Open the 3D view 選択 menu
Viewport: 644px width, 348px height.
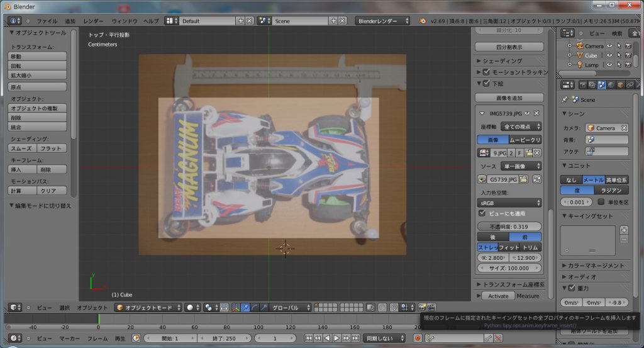(65, 308)
